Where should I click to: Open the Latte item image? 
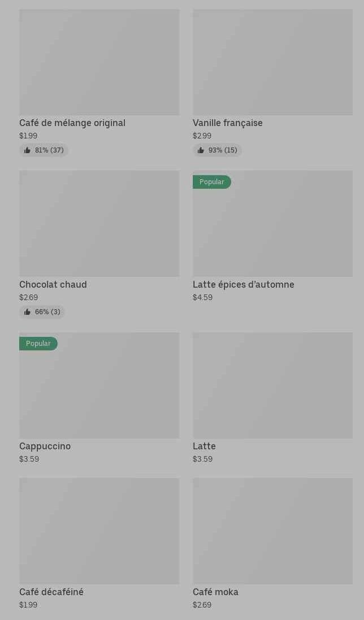tap(272, 385)
